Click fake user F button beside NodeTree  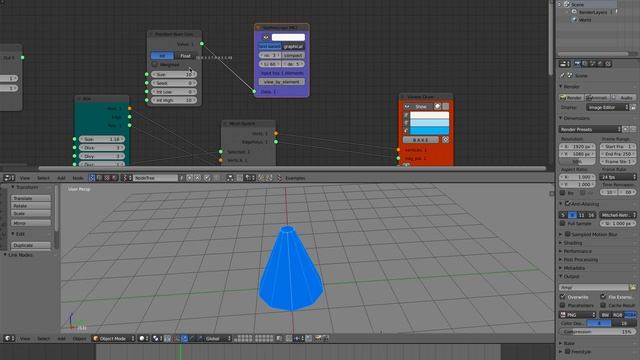coord(182,178)
